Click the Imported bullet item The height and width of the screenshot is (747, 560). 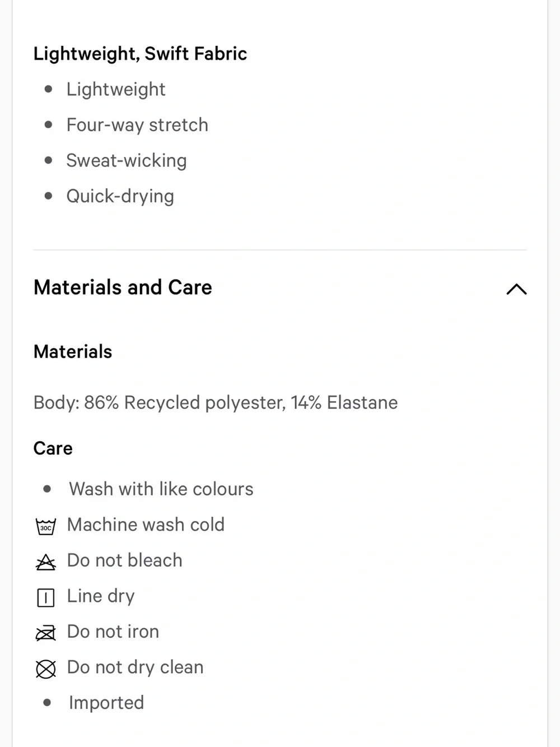point(106,703)
